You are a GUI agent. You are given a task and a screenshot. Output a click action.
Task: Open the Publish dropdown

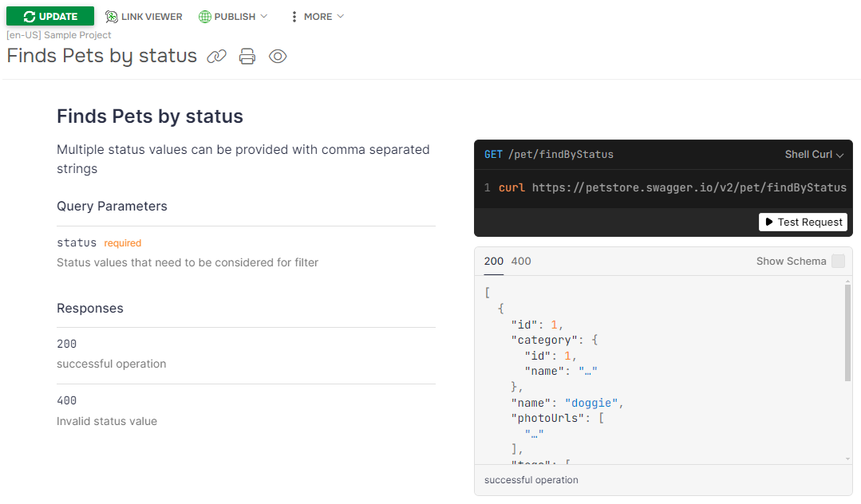coord(233,16)
